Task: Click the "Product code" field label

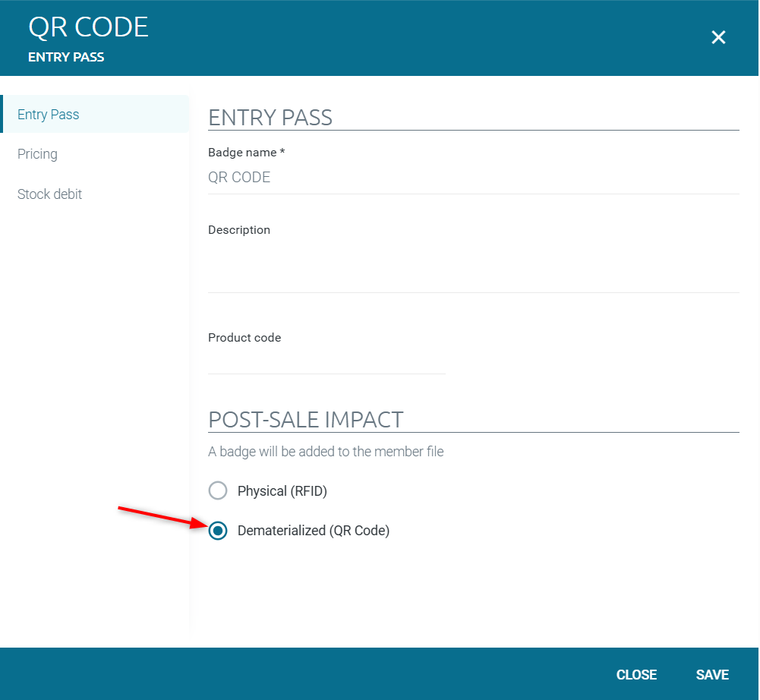Action: [x=244, y=338]
